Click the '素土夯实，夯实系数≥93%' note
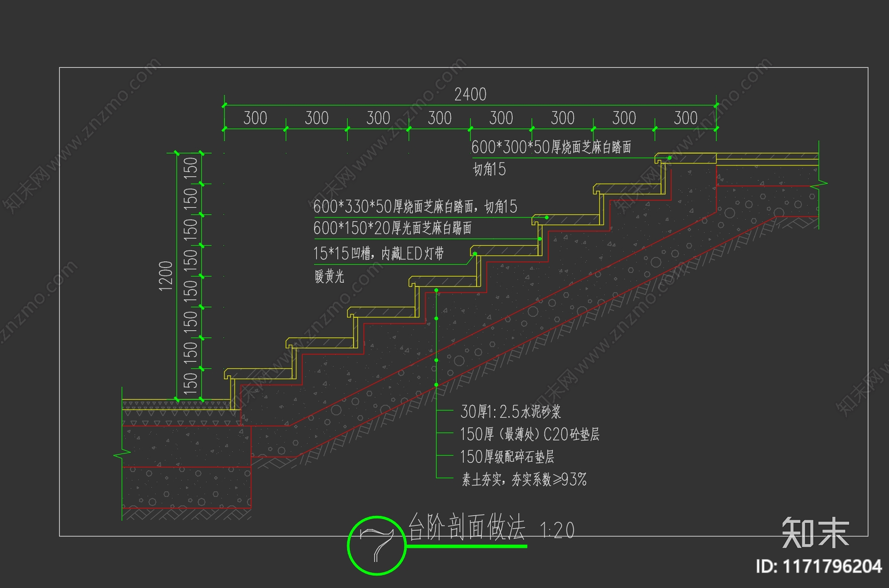The height and width of the screenshot is (588, 889). tap(524, 479)
